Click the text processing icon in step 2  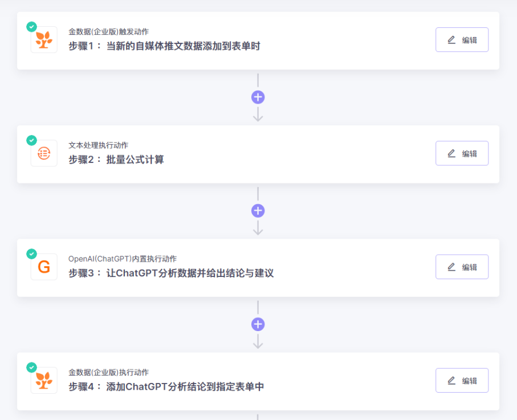[44, 153]
